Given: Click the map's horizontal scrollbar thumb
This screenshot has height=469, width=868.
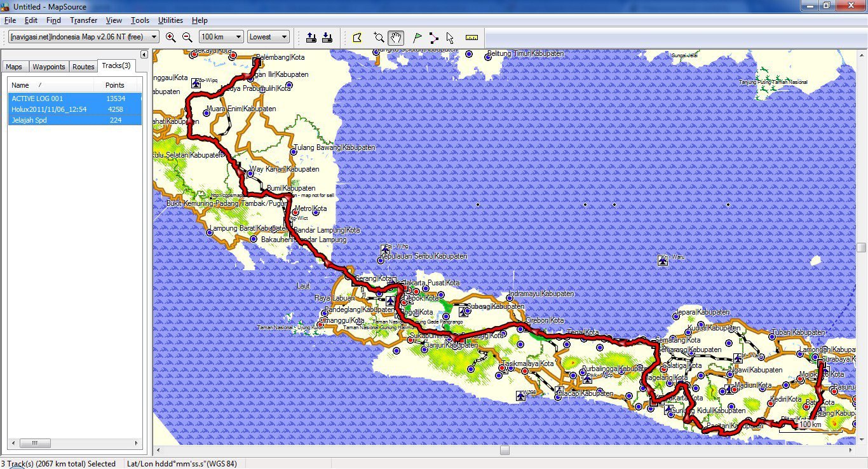Looking at the screenshot, I should [x=505, y=450].
